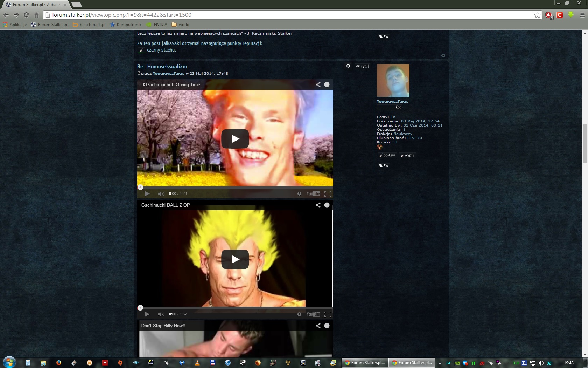Viewport: 588px width, 368px height.
Task: Launch VLC media player from taskbar
Action: (x=197, y=363)
